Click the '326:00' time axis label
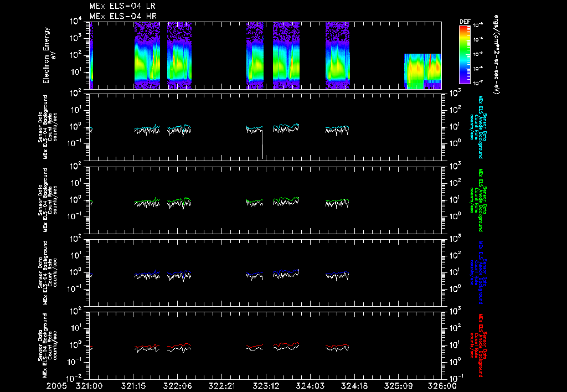The height and width of the screenshot is (392, 567). tap(442, 386)
